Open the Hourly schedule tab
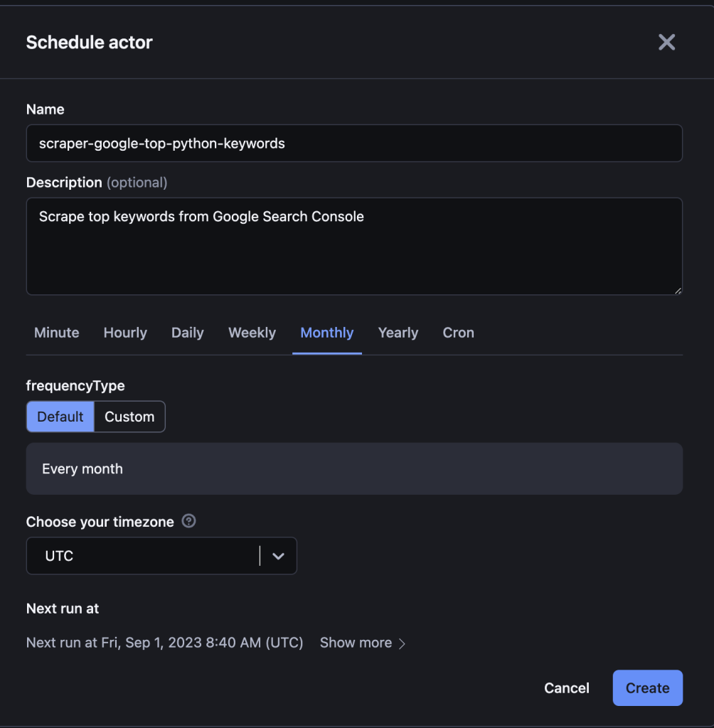 coord(125,333)
